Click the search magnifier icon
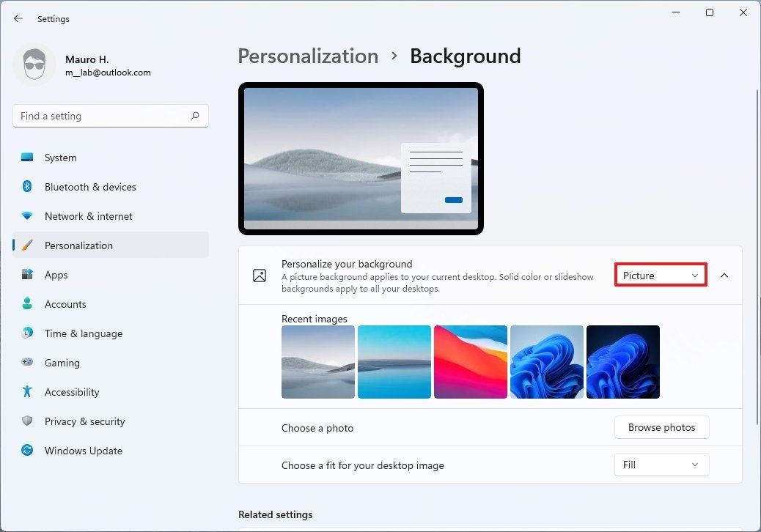The height and width of the screenshot is (532, 761). pos(195,116)
